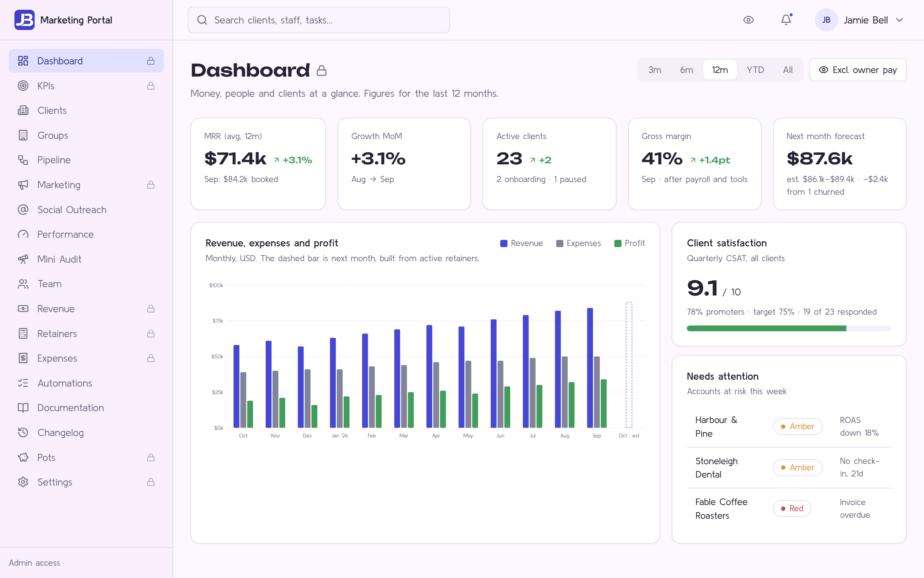Go to Automations in sidebar
Image resolution: width=924 pixels, height=578 pixels.
(86, 383)
